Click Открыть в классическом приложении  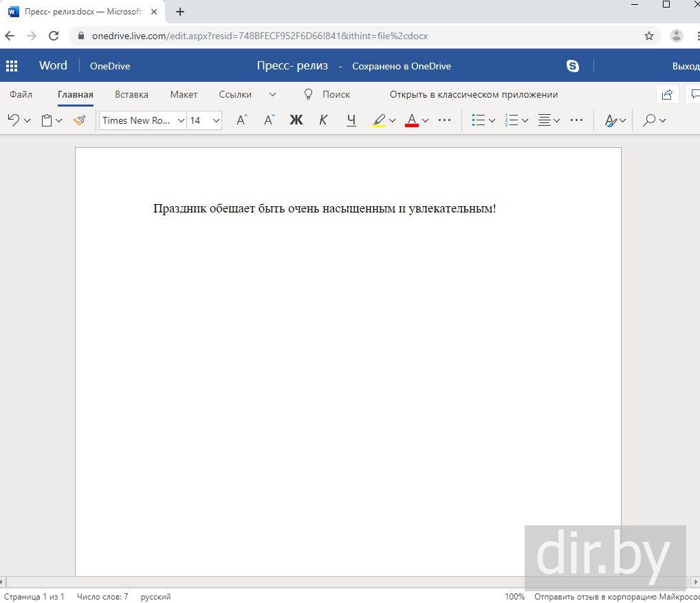pyautogui.click(x=473, y=94)
